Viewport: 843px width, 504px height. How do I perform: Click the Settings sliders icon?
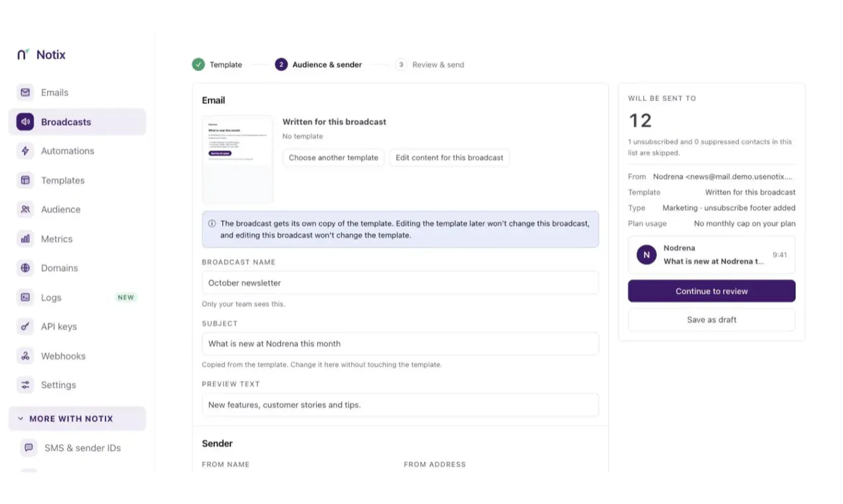point(25,385)
